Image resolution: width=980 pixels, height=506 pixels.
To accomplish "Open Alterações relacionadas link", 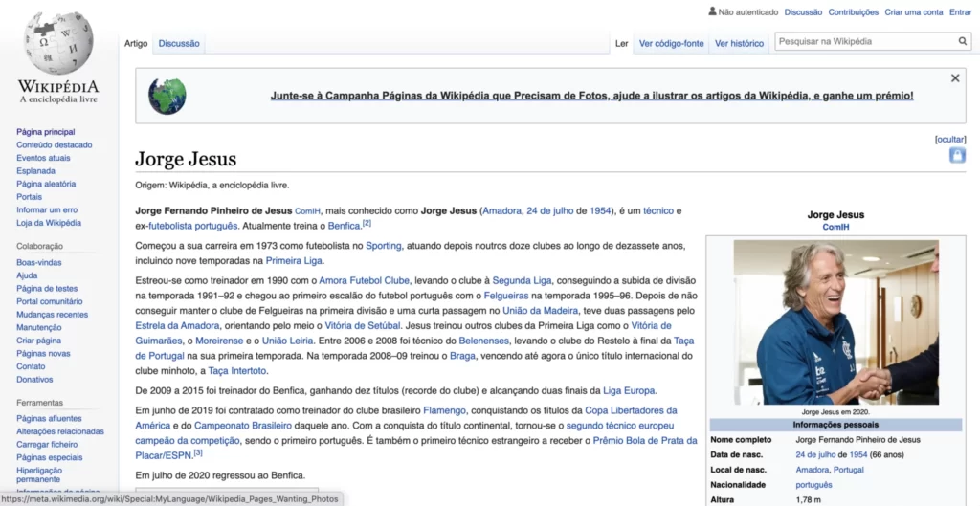I will pos(60,431).
